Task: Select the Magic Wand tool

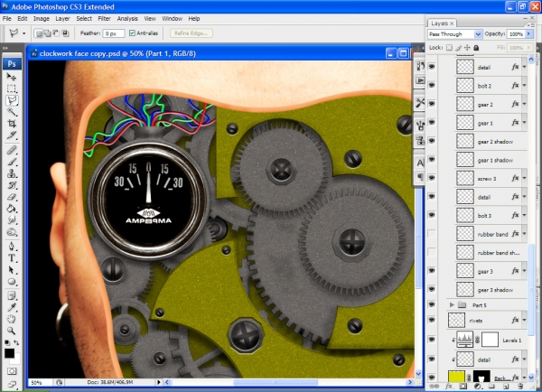Action: [x=12, y=112]
